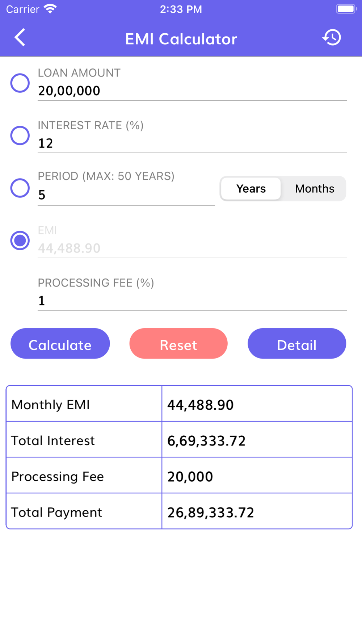The height and width of the screenshot is (644, 362).
Task: Tap the battery indicator icon
Action: pyautogui.click(x=346, y=9)
